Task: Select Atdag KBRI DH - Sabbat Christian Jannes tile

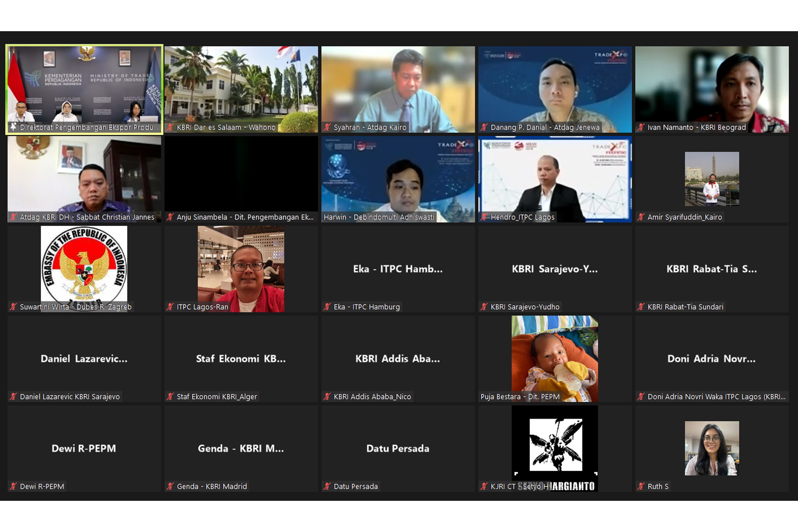Action: point(84,179)
